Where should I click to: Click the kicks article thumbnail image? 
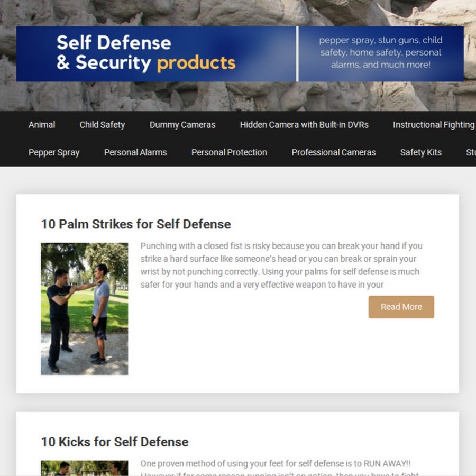point(85,468)
